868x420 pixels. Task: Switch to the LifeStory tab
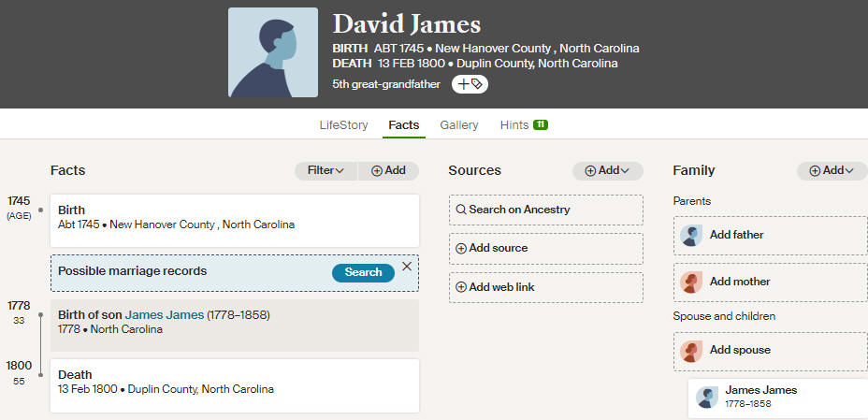pyautogui.click(x=344, y=125)
